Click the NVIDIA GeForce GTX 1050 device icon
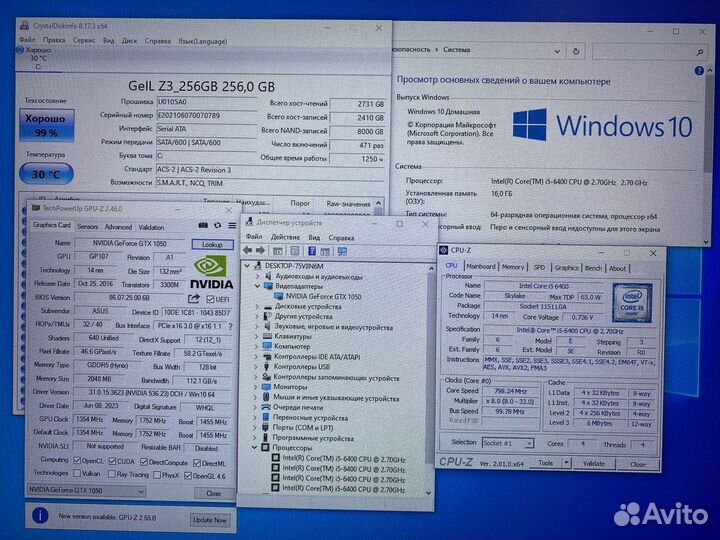720x540 pixels. pyautogui.click(x=278, y=297)
